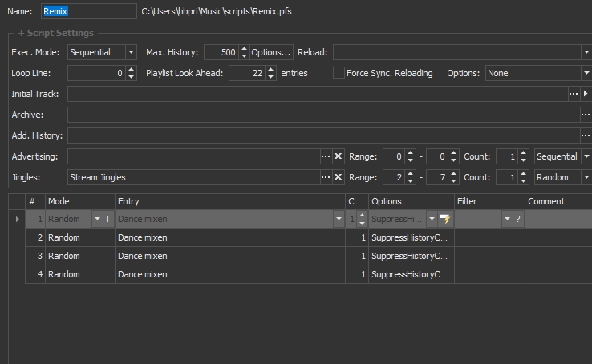The width and height of the screenshot is (592, 364).
Task: Click the Mode column header
Action: click(x=80, y=201)
